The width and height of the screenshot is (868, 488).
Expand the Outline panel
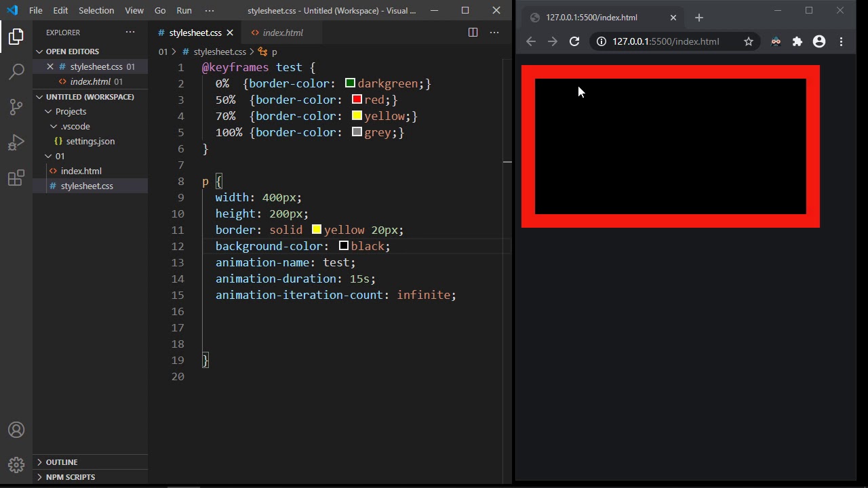(90, 462)
